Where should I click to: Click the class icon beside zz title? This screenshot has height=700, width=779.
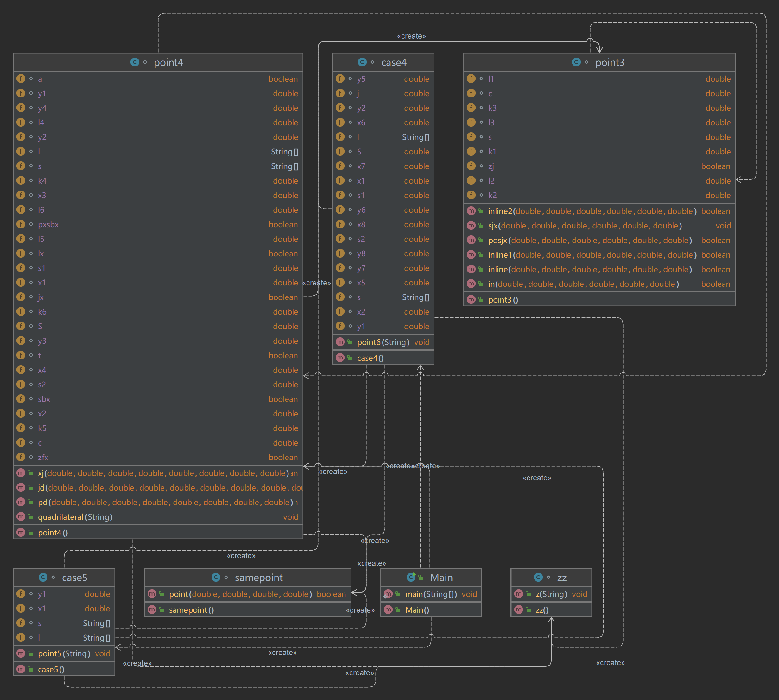pyautogui.click(x=538, y=577)
